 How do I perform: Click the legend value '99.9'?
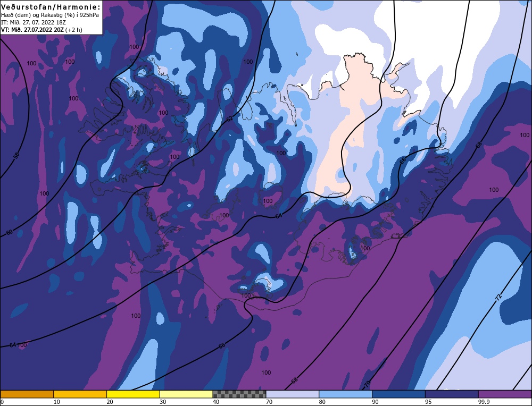[484, 402]
